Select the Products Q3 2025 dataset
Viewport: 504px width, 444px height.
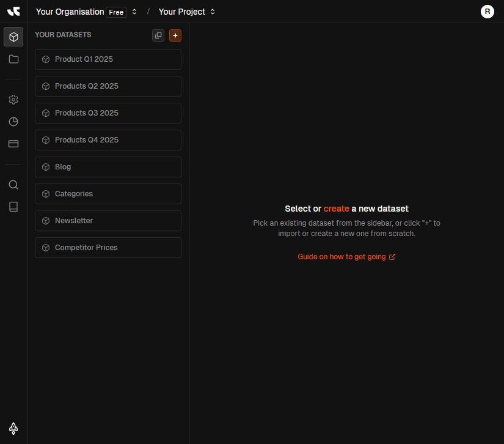coord(108,113)
